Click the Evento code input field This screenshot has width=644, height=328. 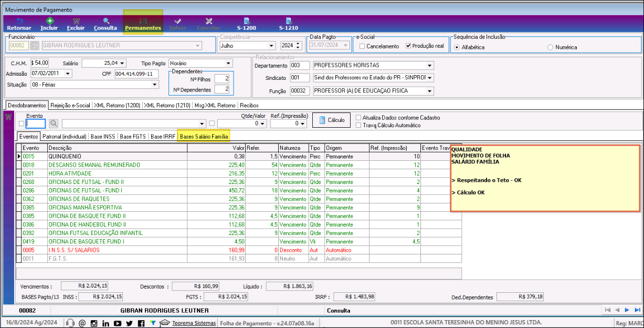click(x=36, y=124)
